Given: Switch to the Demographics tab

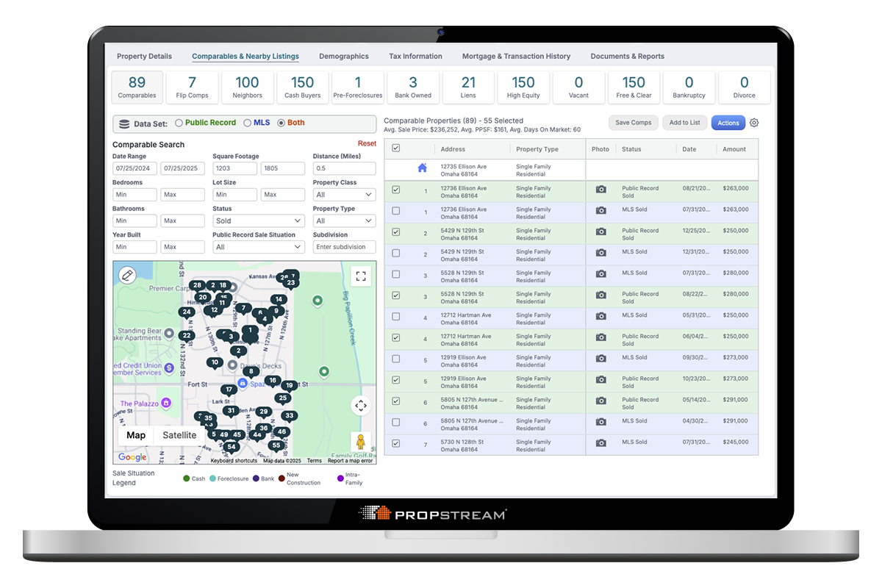Looking at the screenshot, I should (x=344, y=56).
